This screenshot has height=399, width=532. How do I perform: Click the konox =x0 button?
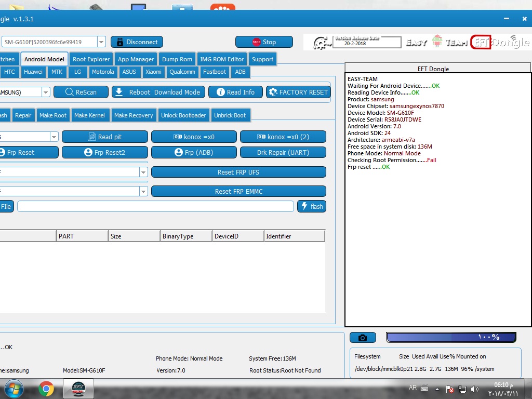pos(194,137)
